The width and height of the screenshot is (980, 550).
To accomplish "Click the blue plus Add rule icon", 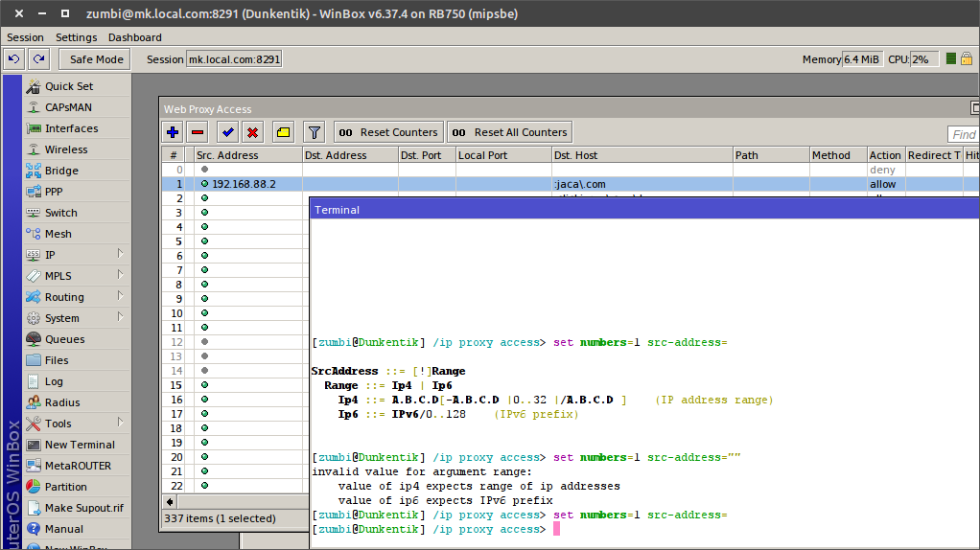I will [173, 132].
